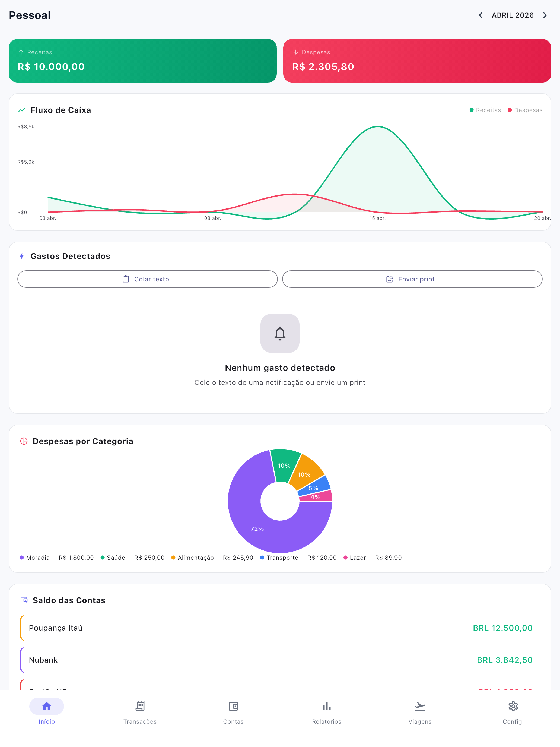The width and height of the screenshot is (560, 747).
Task: Click the R$ 2.305,80 expenses amount
Action: 323,67
